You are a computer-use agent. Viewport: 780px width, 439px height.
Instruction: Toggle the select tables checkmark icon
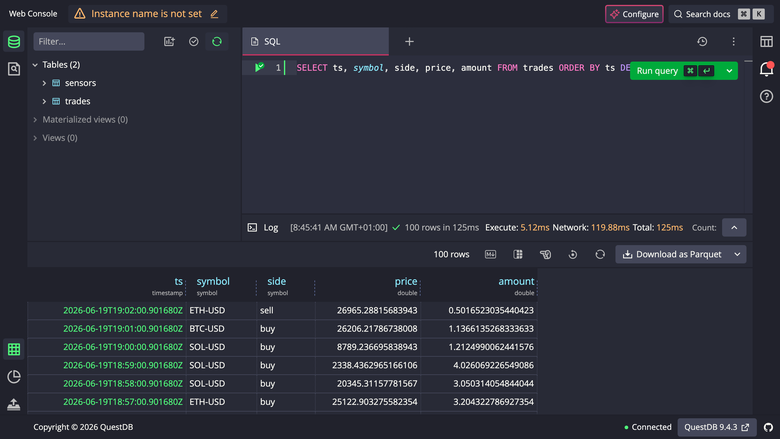(x=194, y=42)
